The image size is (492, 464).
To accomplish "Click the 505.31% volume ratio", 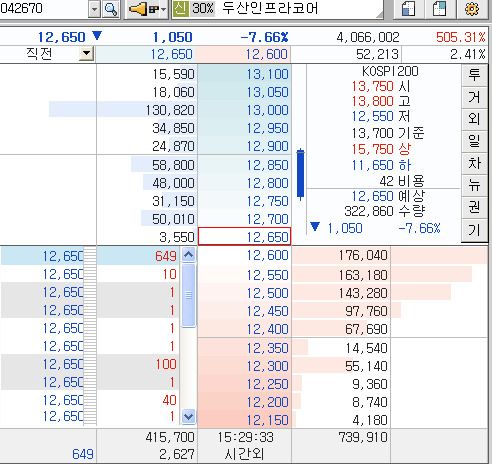I will 461,37.
